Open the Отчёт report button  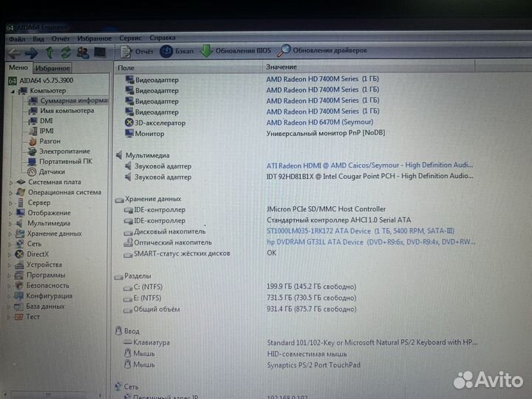[137, 52]
